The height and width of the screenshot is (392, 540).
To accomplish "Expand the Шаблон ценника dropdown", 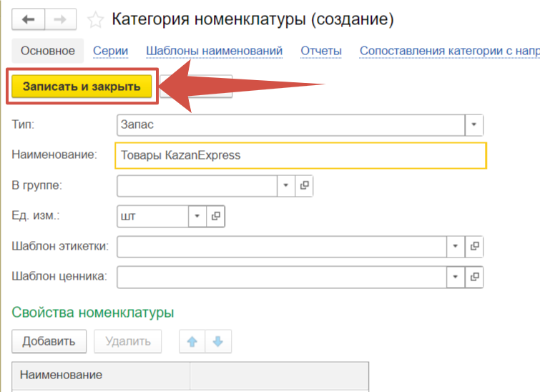I will [456, 276].
